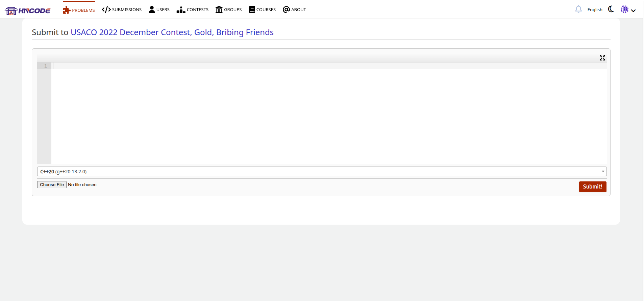Expand the user account menu chevron

pos(634,10)
